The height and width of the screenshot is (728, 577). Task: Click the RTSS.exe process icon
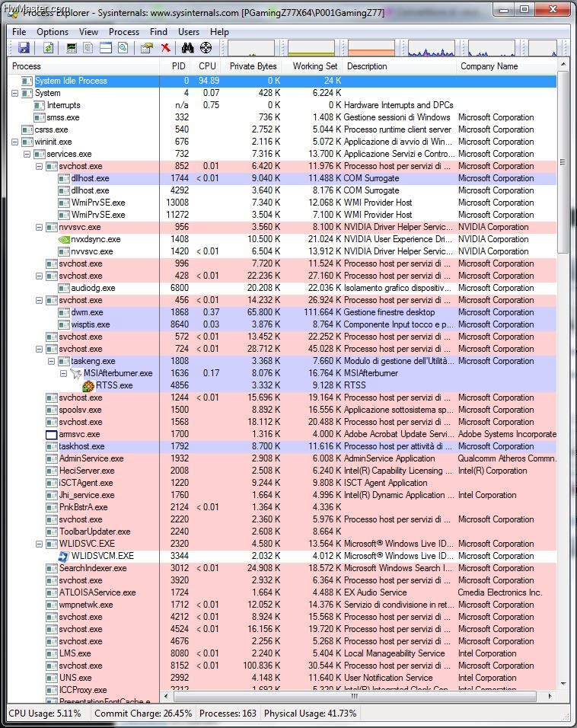coord(88,385)
